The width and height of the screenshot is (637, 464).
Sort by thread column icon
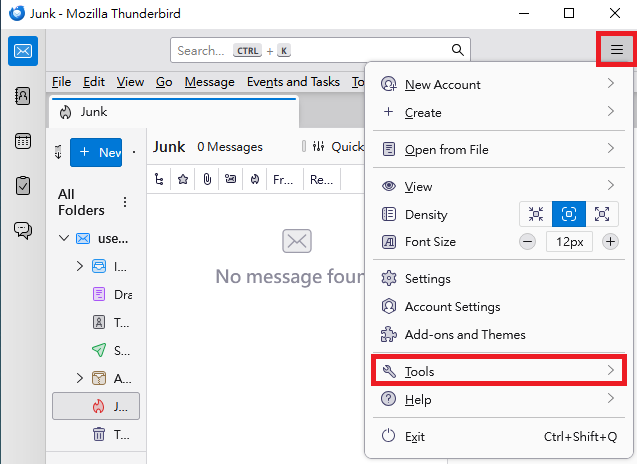159,179
